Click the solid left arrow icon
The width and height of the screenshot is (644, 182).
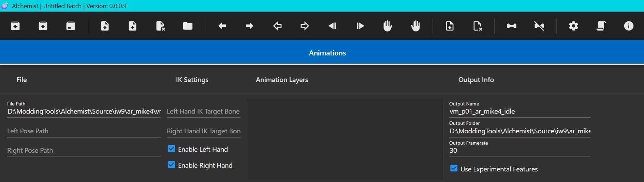tap(222, 26)
